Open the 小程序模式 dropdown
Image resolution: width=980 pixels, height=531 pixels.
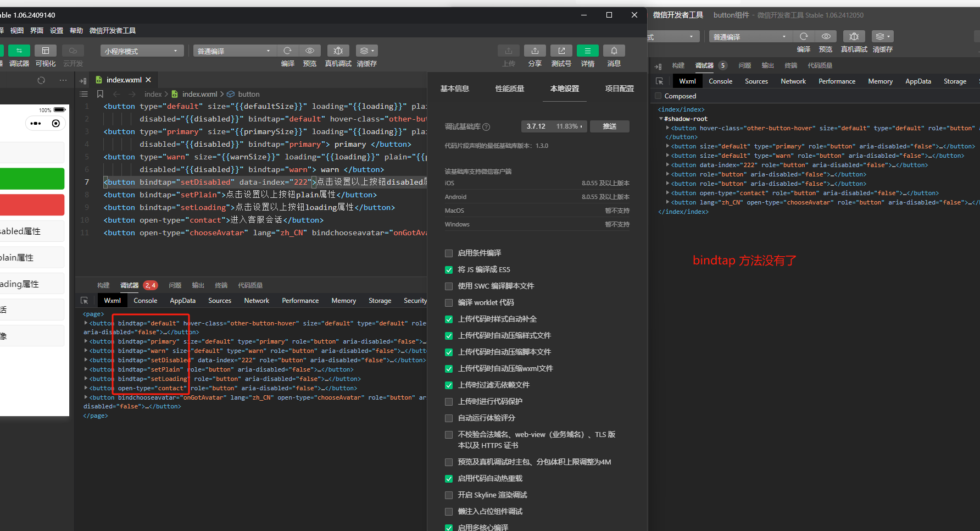142,51
